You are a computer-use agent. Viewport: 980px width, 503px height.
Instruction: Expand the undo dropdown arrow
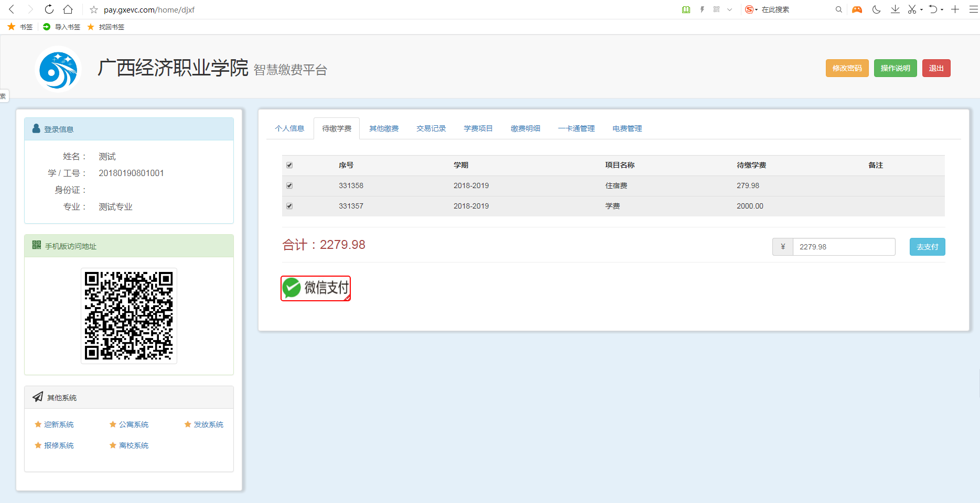tap(942, 10)
